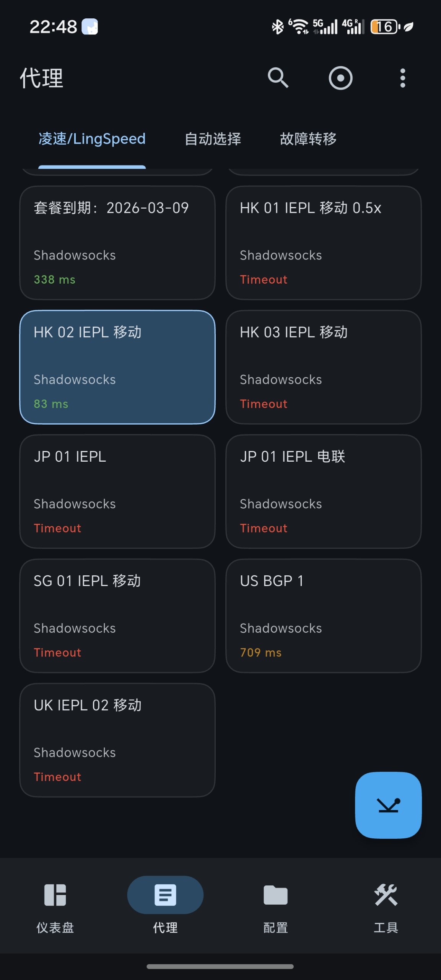441x980 pixels.
Task: Open the proxy search icon
Action: click(x=278, y=78)
